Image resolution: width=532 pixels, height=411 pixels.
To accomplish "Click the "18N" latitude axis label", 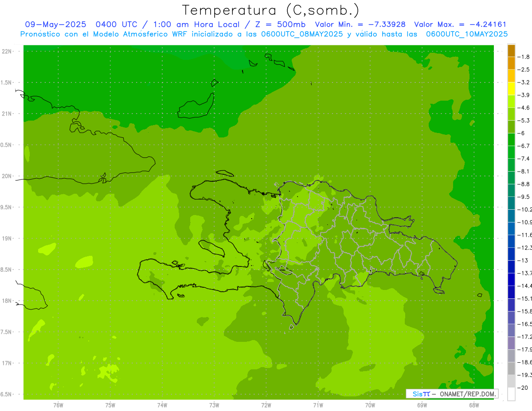I will pyautogui.click(x=8, y=301).
